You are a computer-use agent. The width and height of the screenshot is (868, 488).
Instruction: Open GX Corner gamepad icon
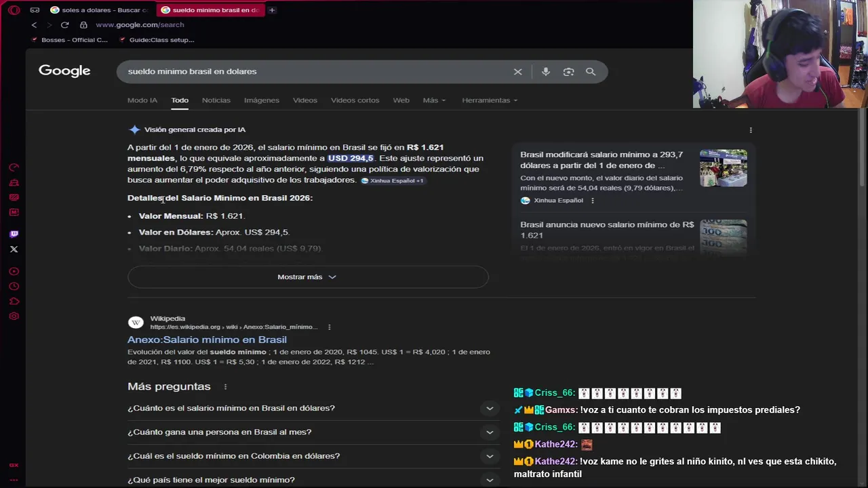[35, 10]
